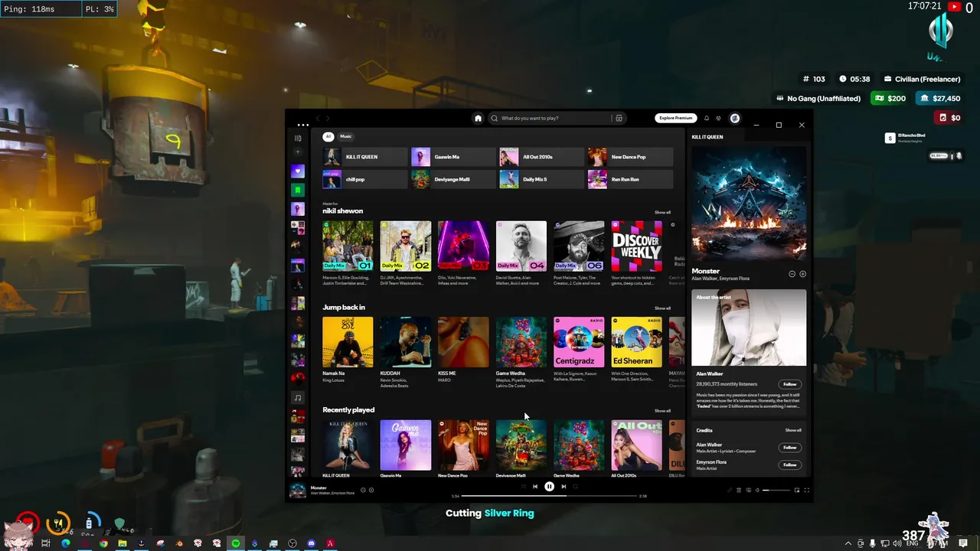Open Daily Mix 5 shortcut tile
Image resolution: width=980 pixels, height=551 pixels.
pyautogui.click(x=541, y=179)
